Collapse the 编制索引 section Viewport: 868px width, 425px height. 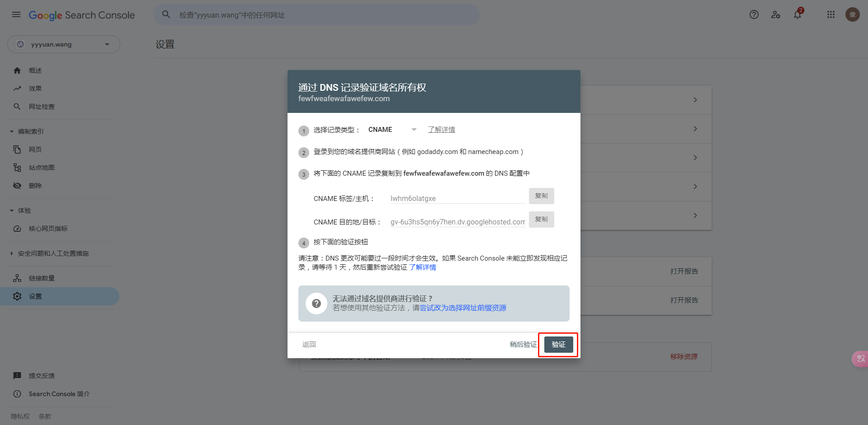point(12,131)
